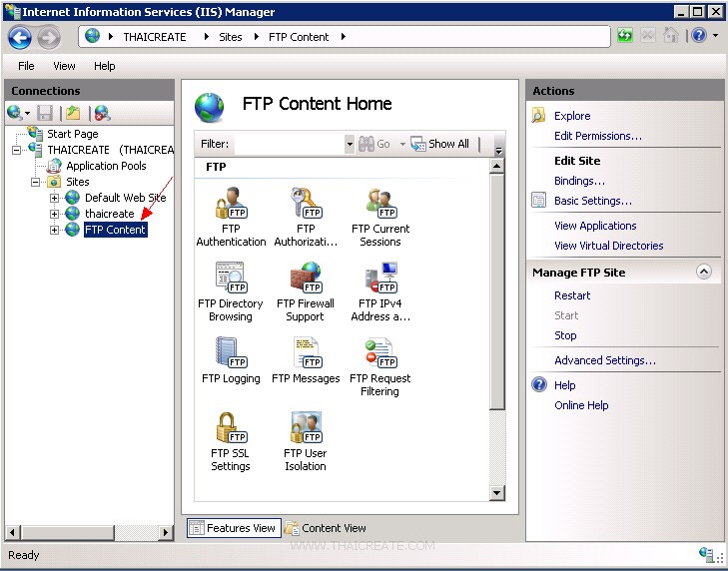Image resolution: width=728 pixels, height=571 pixels.
Task: Click View Virtual Directories link
Action: tap(609, 246)
